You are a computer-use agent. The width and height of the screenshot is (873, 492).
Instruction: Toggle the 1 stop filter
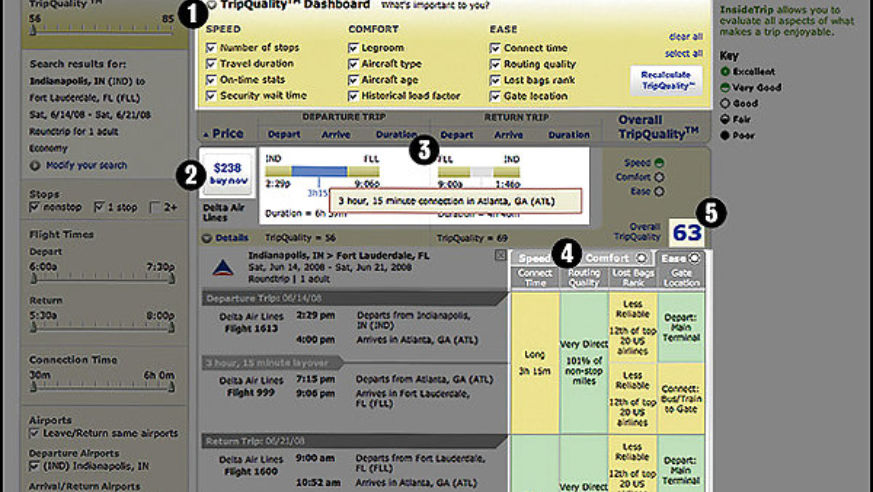point(99,207)
